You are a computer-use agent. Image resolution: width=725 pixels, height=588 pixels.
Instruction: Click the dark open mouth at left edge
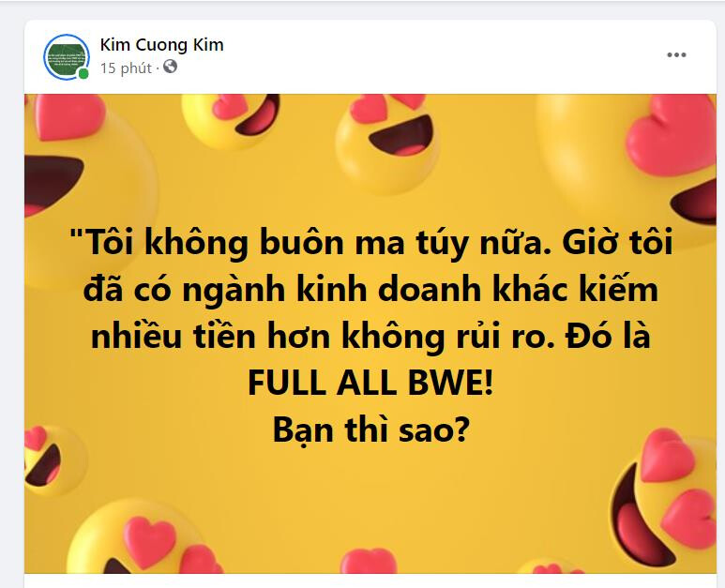tap(53, 184)
